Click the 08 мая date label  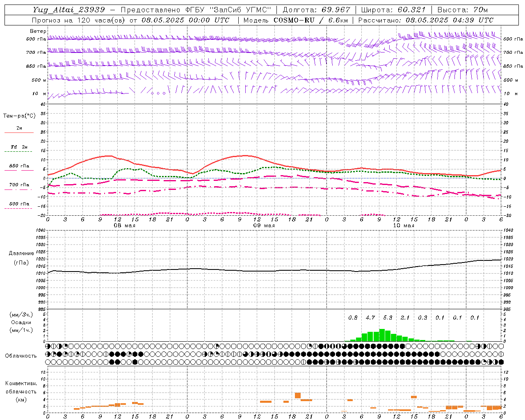point(125,226)
